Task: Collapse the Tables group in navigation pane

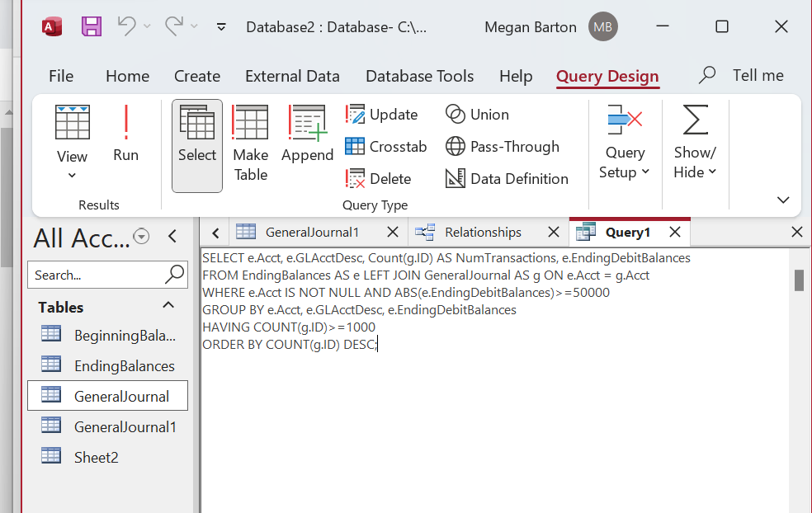Action: [x=168, y=306]
